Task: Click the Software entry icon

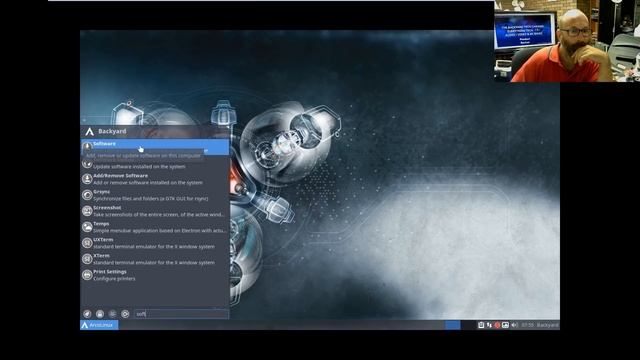Action: (x=87, y=147)
